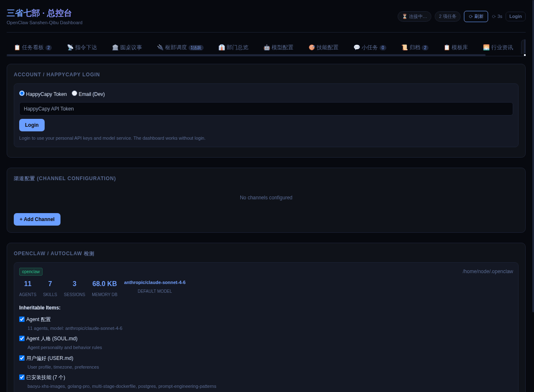Click the robot icon for 模型配置
Viewport: 534px width, 392px height.
(267, 48)
